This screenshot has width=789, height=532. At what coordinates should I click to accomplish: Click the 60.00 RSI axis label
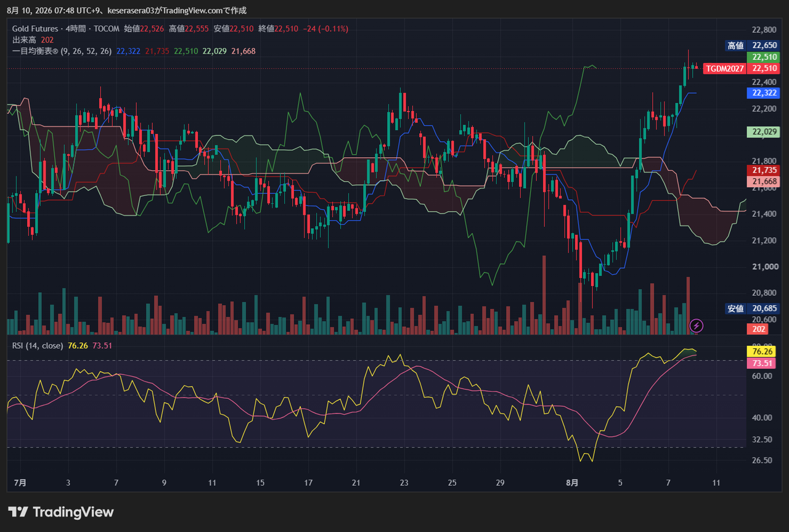coord(762,375)
